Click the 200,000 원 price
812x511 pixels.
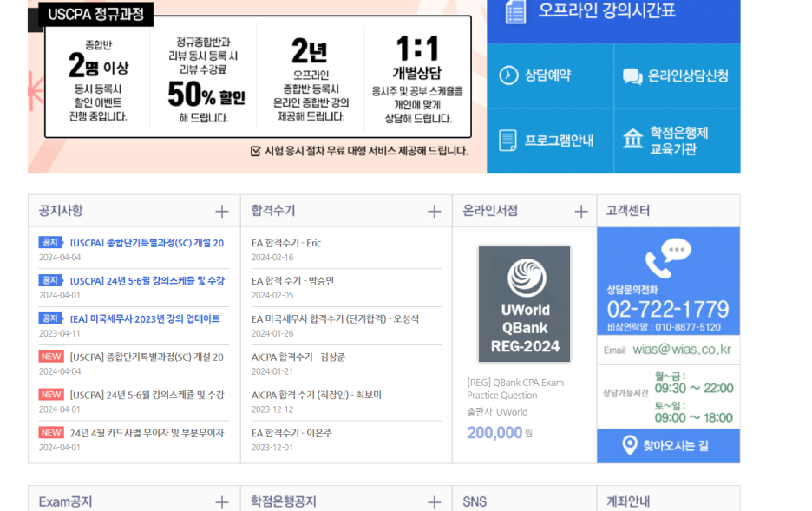[x=500, y=432]
